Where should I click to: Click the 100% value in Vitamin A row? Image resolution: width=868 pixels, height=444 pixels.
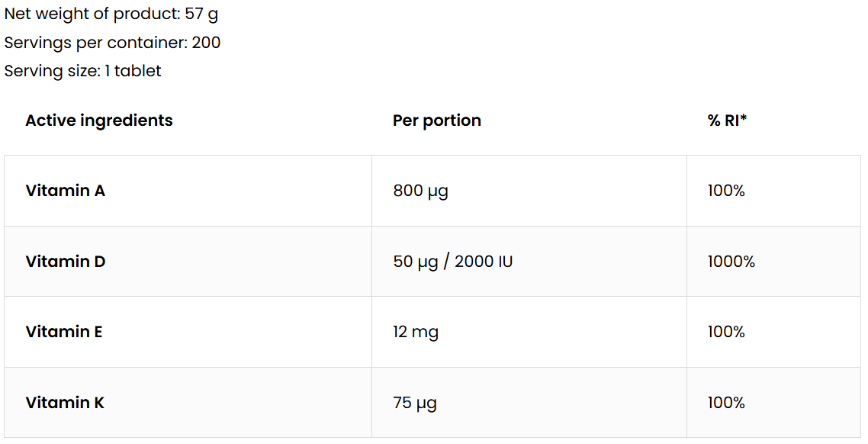(726, 191)
